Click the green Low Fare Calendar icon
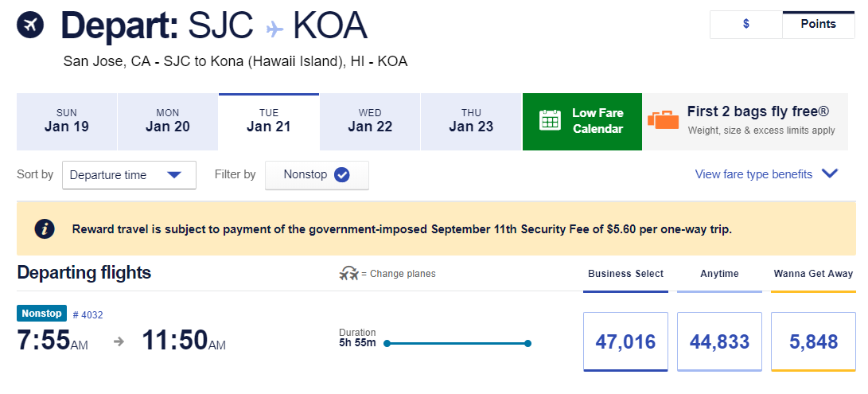The image size is (868, 394). tap(551, 121)
